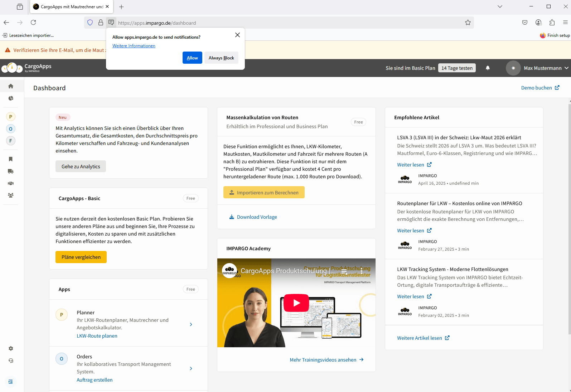The height and width of the screenshot is (392, 571).
Task: Open the Demo buchen link
Action: coord(540,88)
